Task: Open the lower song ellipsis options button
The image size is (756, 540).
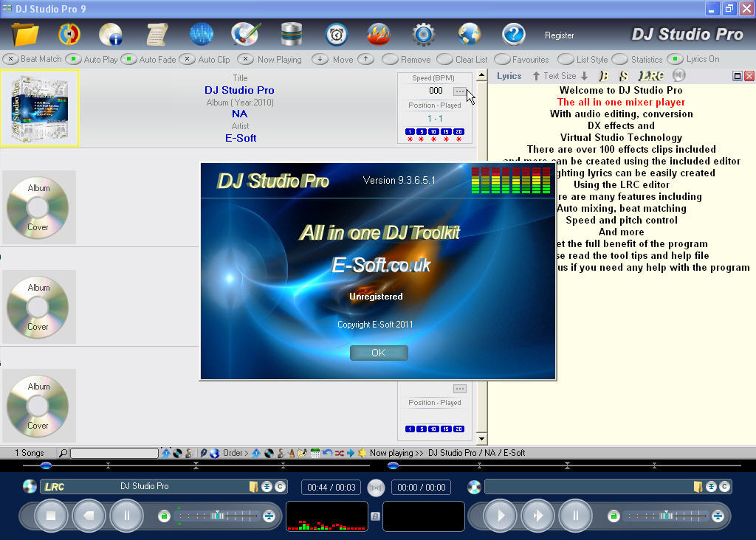Action: [x=459, y=388]
